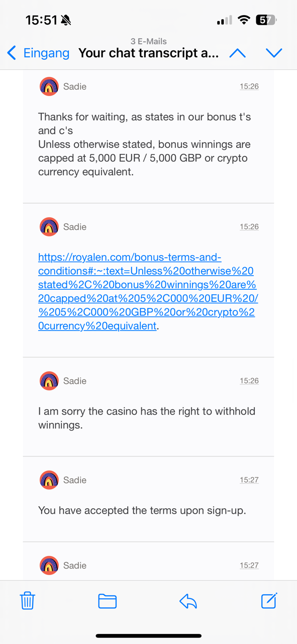Go back to Eingang mailbox
This screenshot has width=297, height=644.
tap(39, 53)
